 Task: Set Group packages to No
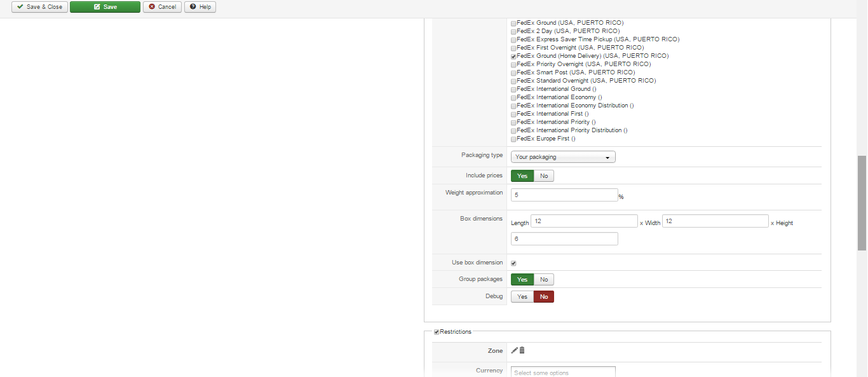point(544,280)
